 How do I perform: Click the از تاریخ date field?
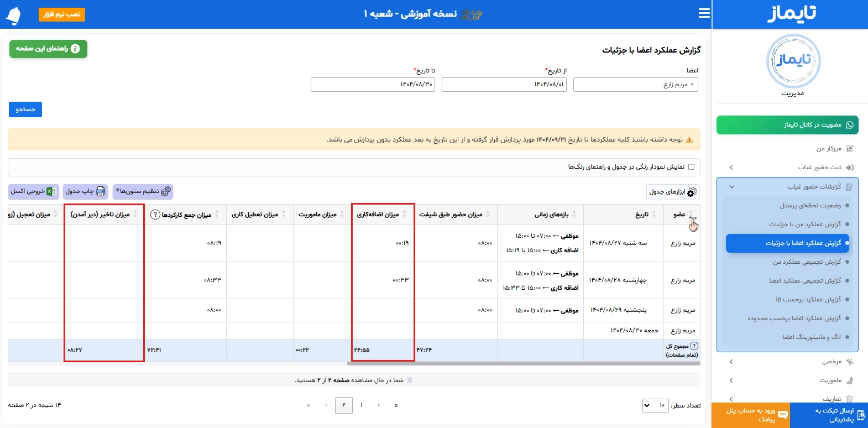coord(504,85)
